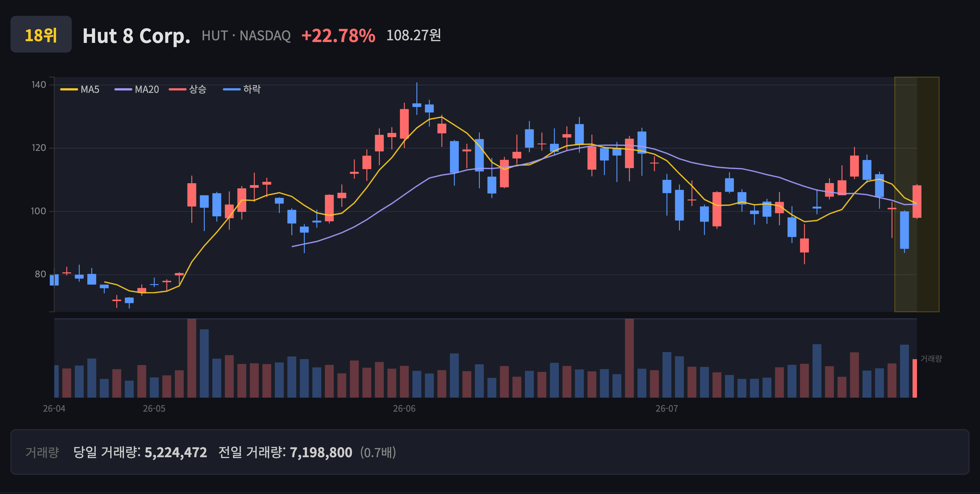This screenshot has width=980, height=494.
Task: Click the 거래량 label beside volume bars
Action: 931,359
